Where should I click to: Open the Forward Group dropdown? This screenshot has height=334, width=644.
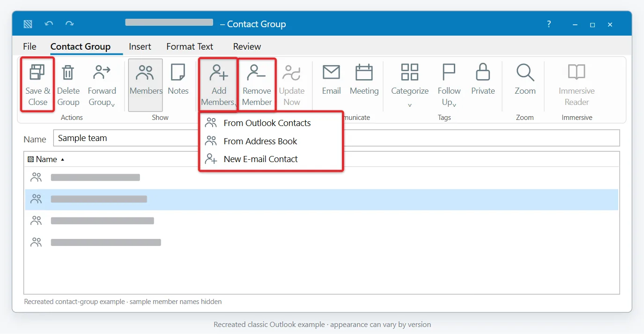pos(102,85)
